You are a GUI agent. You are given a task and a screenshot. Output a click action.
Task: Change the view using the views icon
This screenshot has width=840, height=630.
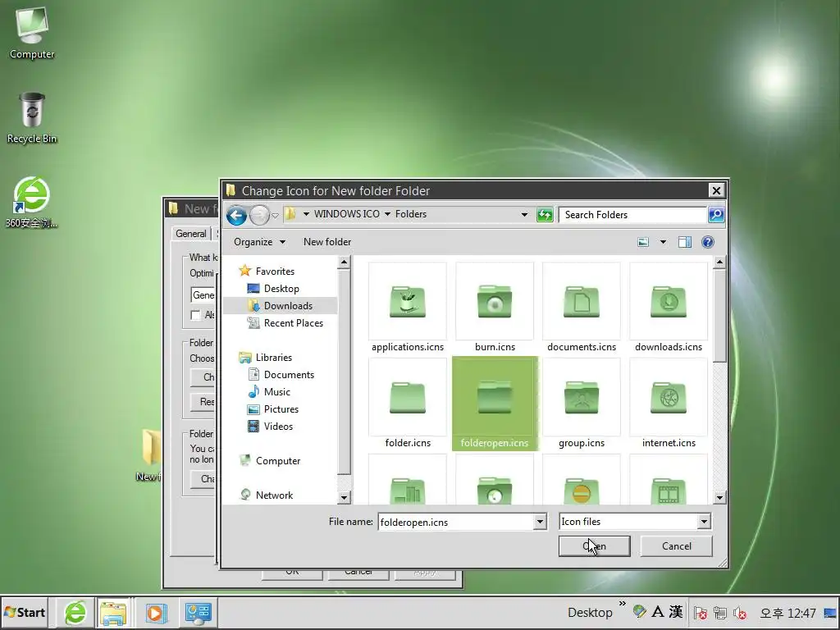pyautogui.click(x=643, y=242)
